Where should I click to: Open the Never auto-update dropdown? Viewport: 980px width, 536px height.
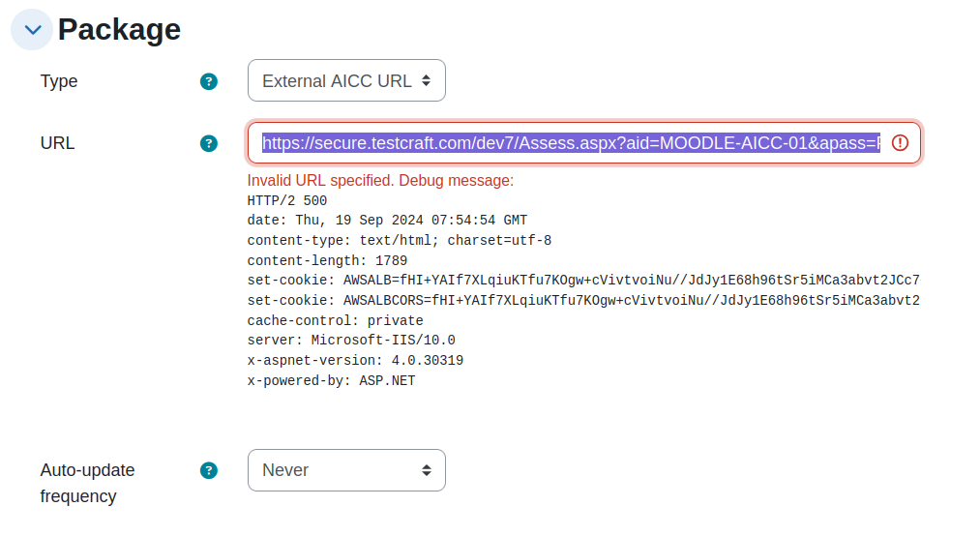[x=346, y=470]
